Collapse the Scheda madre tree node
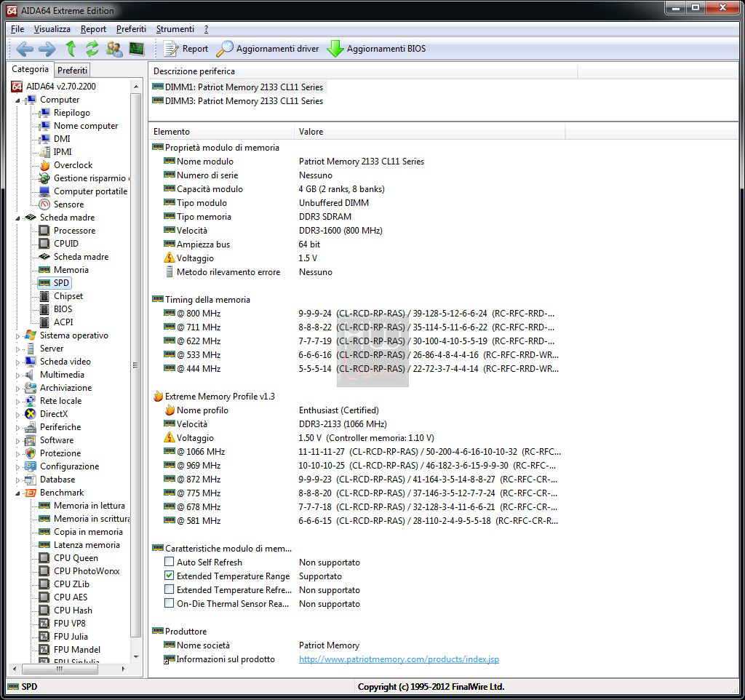745x700 pixels. pyautogui.click(x=17, y=218)
